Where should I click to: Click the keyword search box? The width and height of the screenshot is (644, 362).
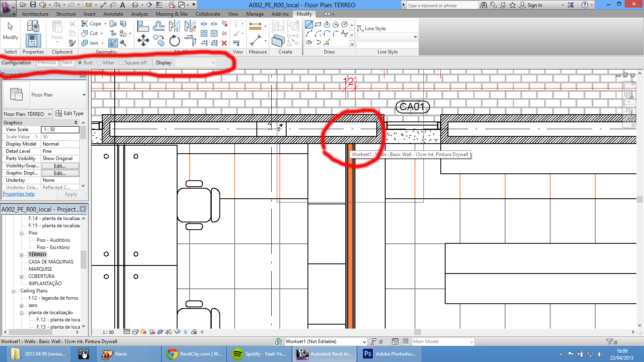click(x=442, y=5)
